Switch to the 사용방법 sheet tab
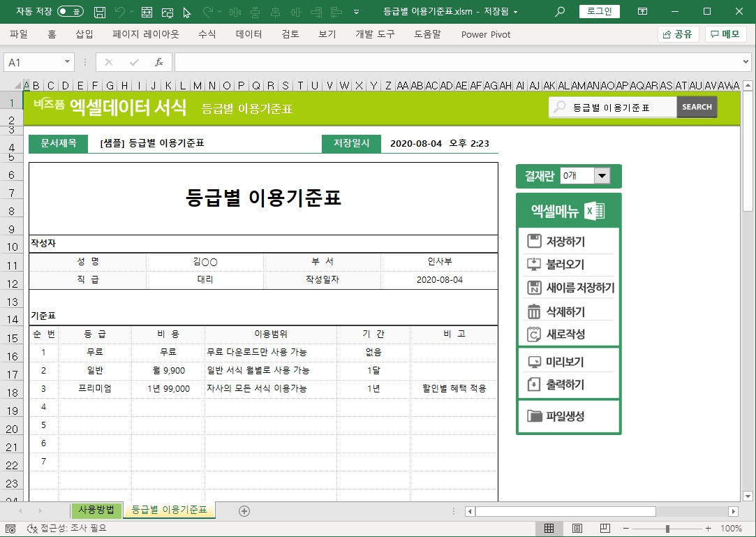Screen dimensions: 756x537 (96, 510)
